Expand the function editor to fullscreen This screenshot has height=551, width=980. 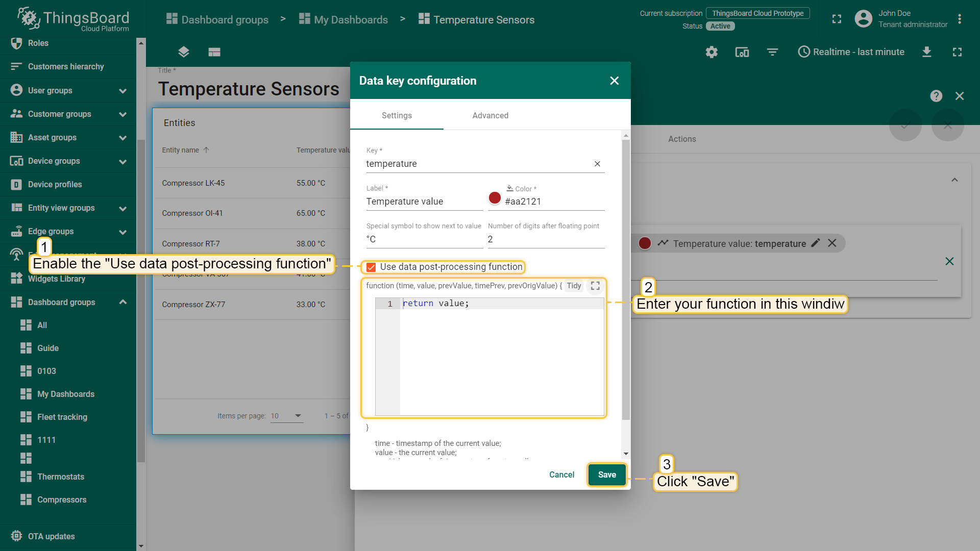(595, 286)
